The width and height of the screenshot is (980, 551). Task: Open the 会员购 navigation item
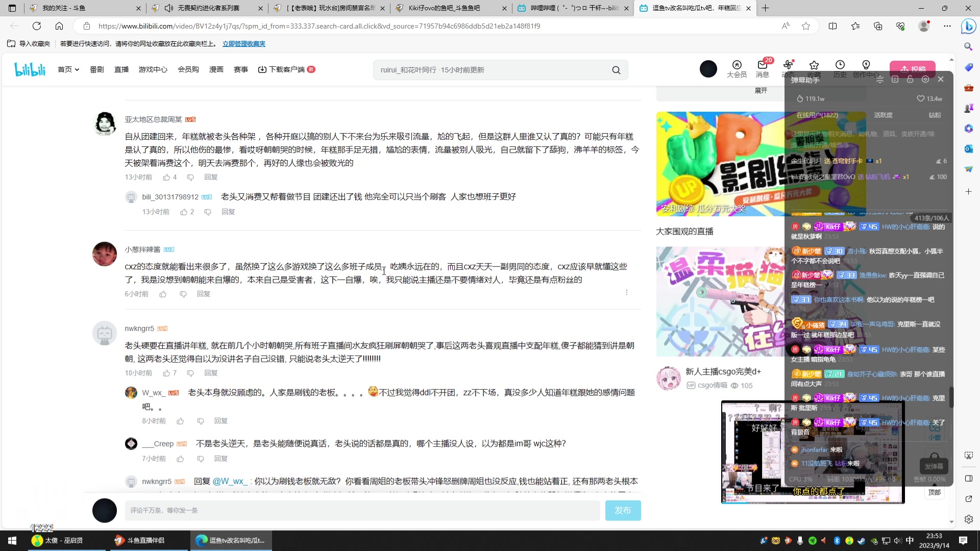188,69
